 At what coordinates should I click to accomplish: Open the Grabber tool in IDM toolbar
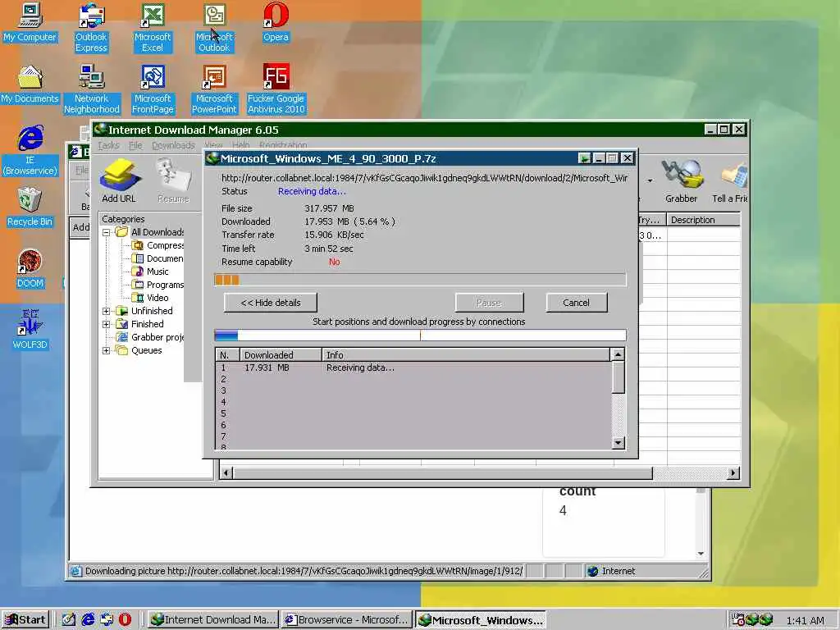point(681,181)
